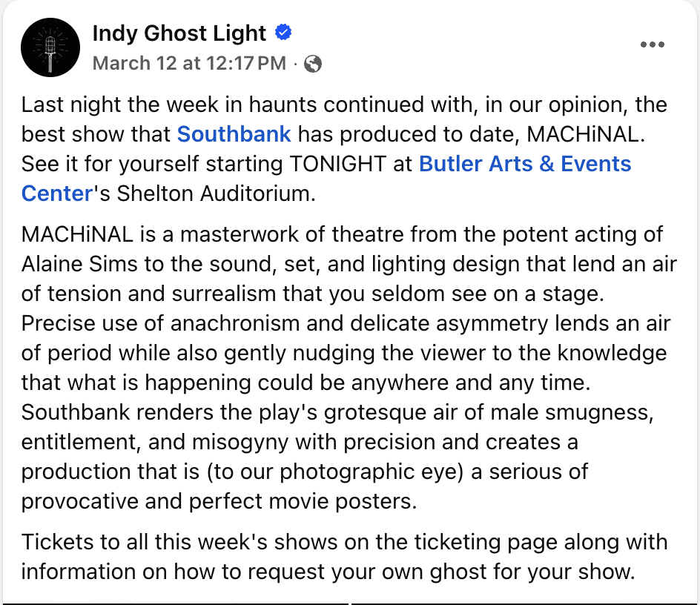Open the Indy Ghost Light page name
Screen dimensions: 700x605
pos(179,33)
